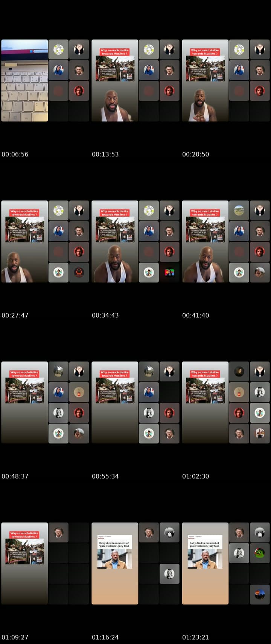Select the red face avatar in 01:02:30 frame

[x=239, y=413]
